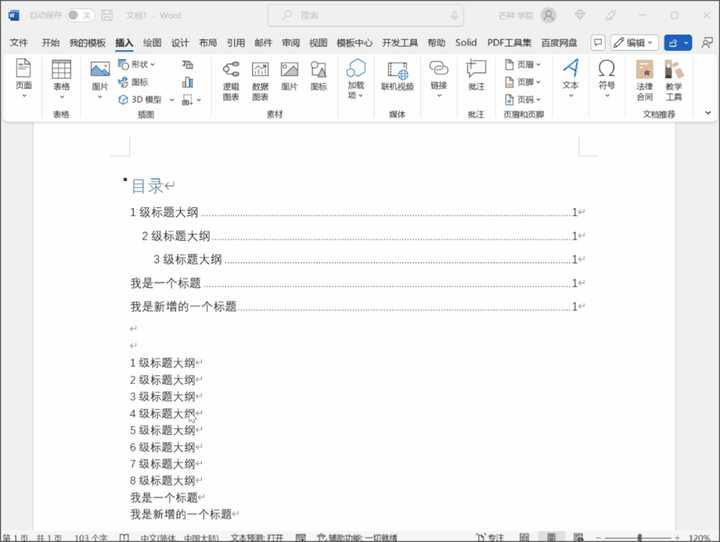720x542 pixels.
Task: Click the Save icon in title bar
Action: click(107, 15)
